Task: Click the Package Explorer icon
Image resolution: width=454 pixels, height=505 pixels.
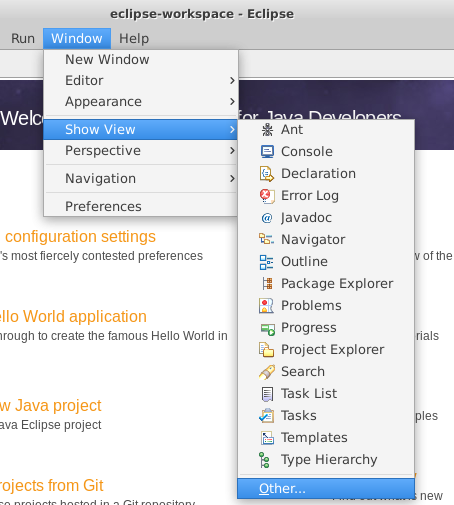Action: click(267, 284)
